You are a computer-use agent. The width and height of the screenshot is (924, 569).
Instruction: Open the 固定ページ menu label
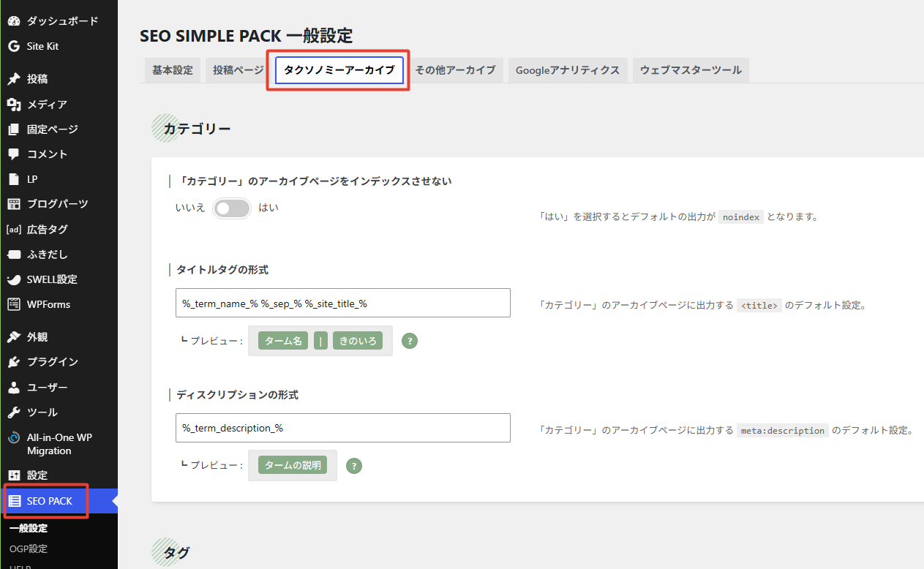[x=52, y=129]
